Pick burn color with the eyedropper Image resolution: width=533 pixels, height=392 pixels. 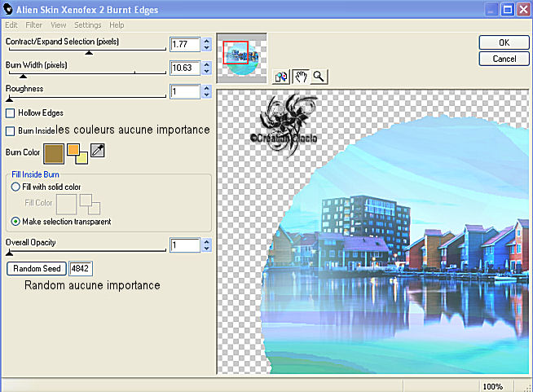click(x=98, y=150)
